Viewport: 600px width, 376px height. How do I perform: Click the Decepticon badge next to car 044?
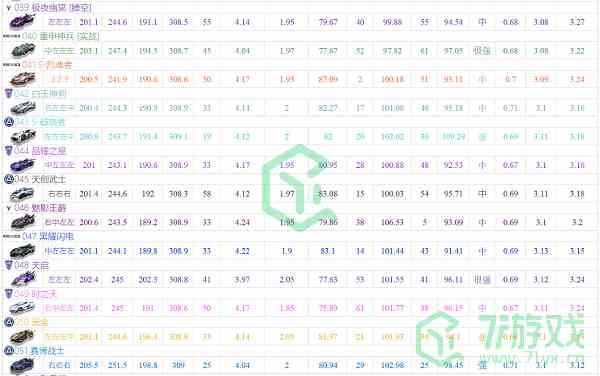click(8, 151)
